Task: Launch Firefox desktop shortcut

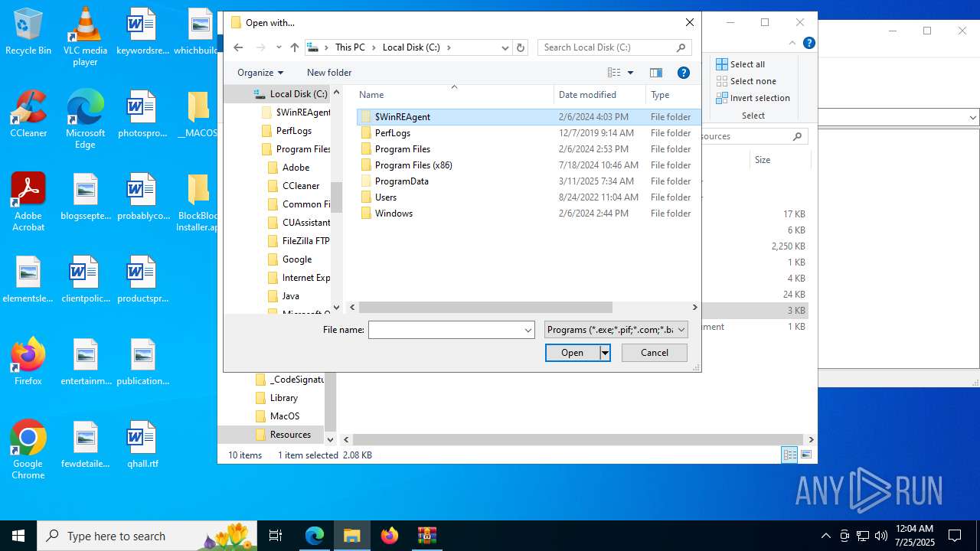Action: (28, 361)
